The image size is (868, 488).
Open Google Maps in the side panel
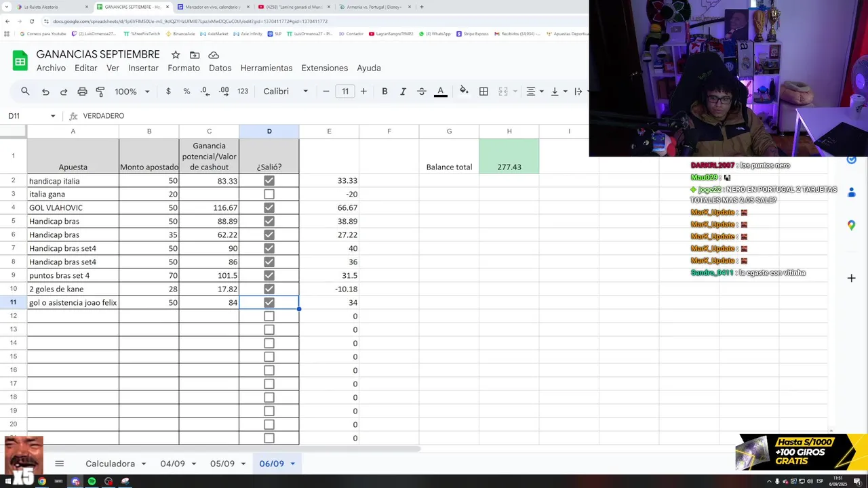851,225
